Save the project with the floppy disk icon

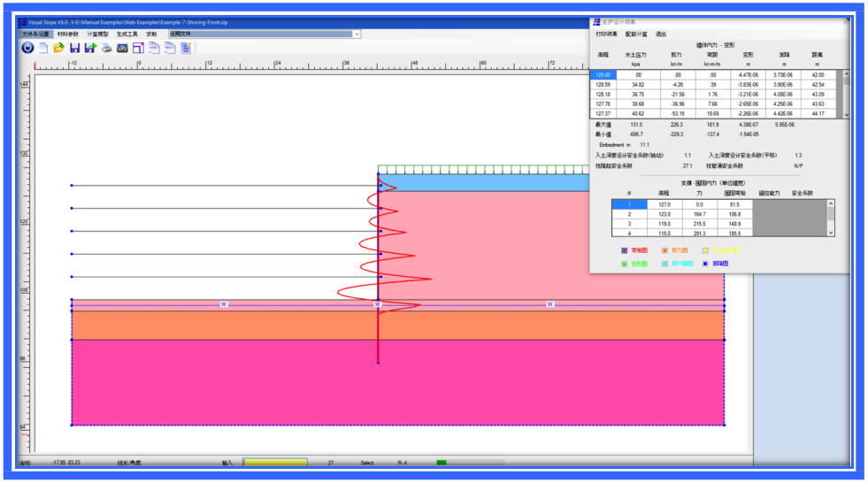(x=75, y=48)
